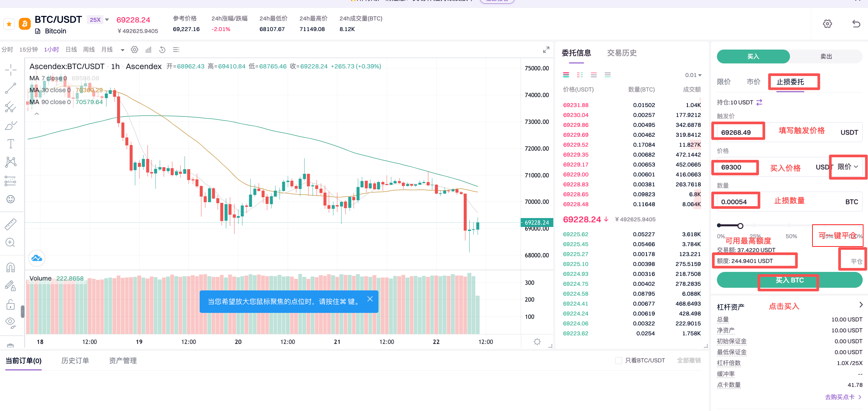Open chart settings gear in toolbar

tap(135, 50)
